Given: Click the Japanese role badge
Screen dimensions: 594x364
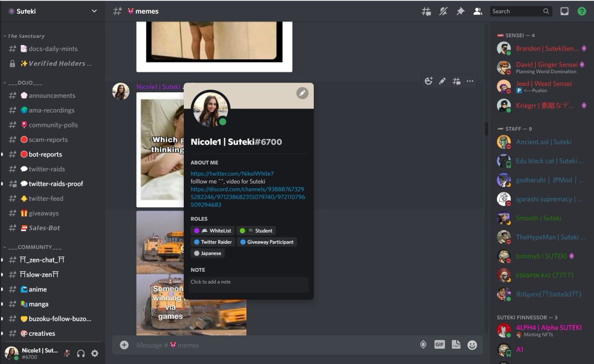Looking at the screenshot, I should click(x=207, y=253).
